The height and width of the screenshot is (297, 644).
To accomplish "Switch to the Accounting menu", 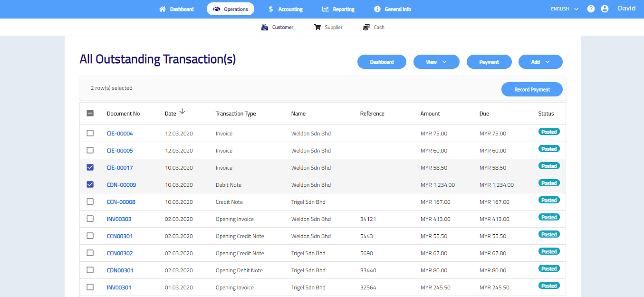I will point(285,9).
